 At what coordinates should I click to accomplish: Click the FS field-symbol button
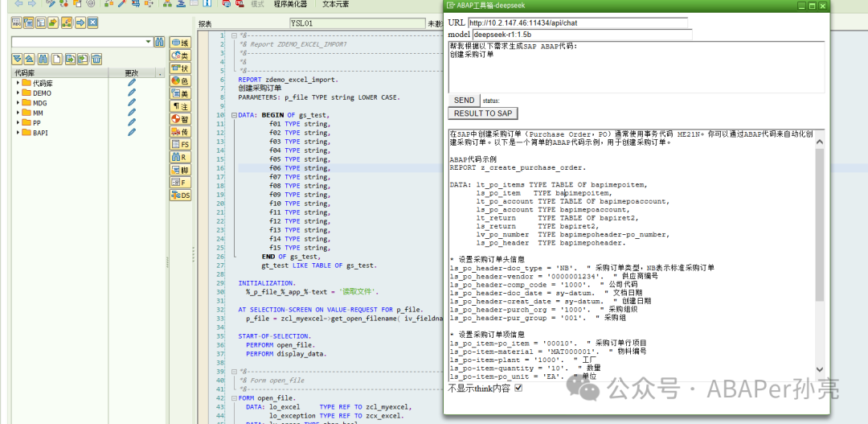point(181,144)
